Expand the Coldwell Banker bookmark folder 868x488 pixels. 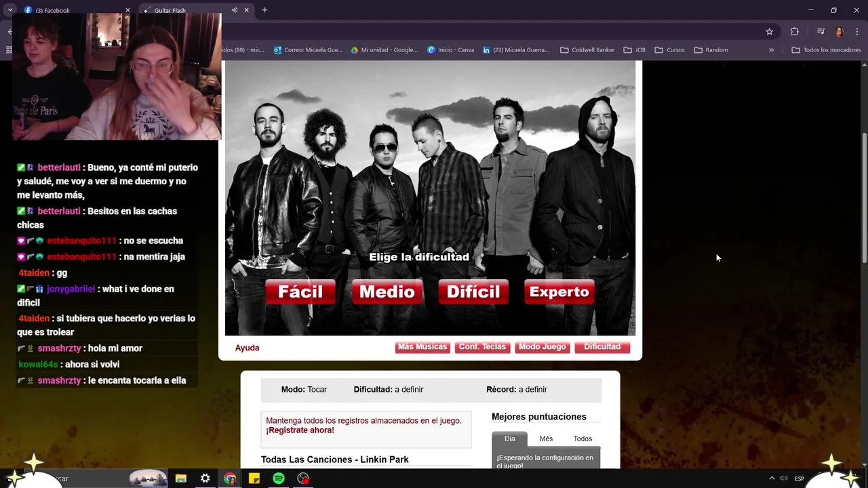click(x=587, y=49)
